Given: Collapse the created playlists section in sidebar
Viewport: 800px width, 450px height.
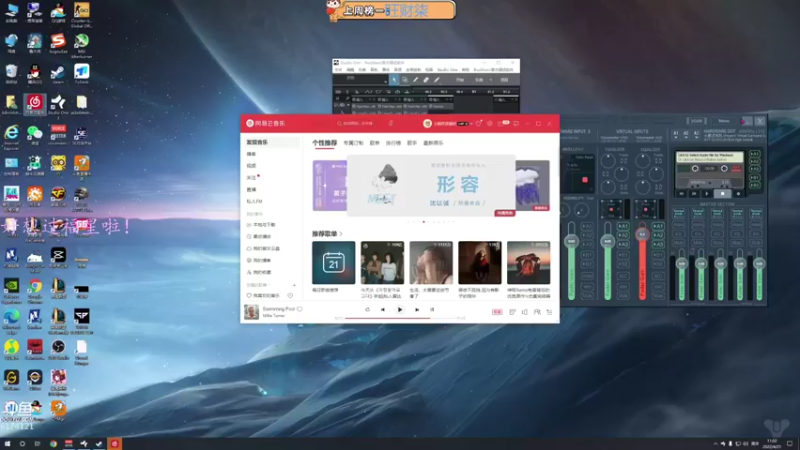Looking at the screenshot, I should coord(270,285).
